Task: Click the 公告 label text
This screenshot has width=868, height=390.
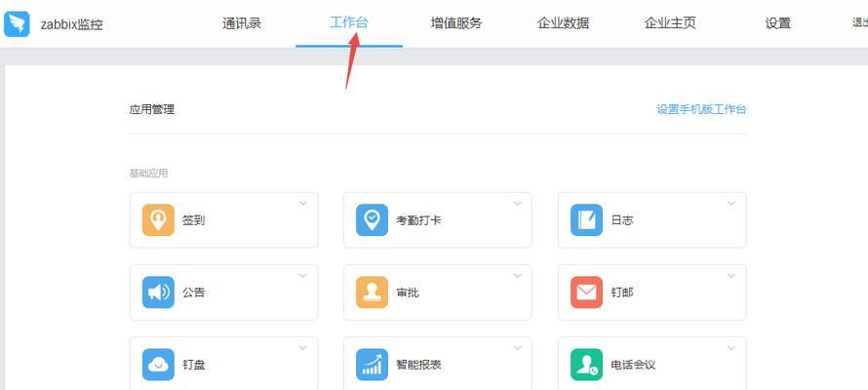Action: pyautogui.click(x=194, y=292)
